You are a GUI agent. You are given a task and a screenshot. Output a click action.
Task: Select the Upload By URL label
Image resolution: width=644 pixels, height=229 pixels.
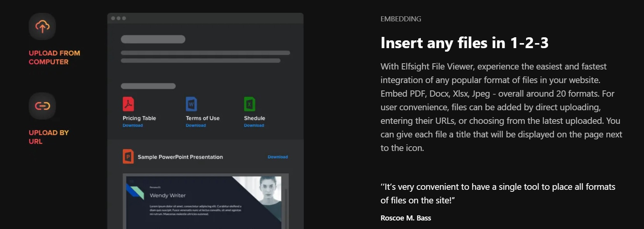[49, 137]
